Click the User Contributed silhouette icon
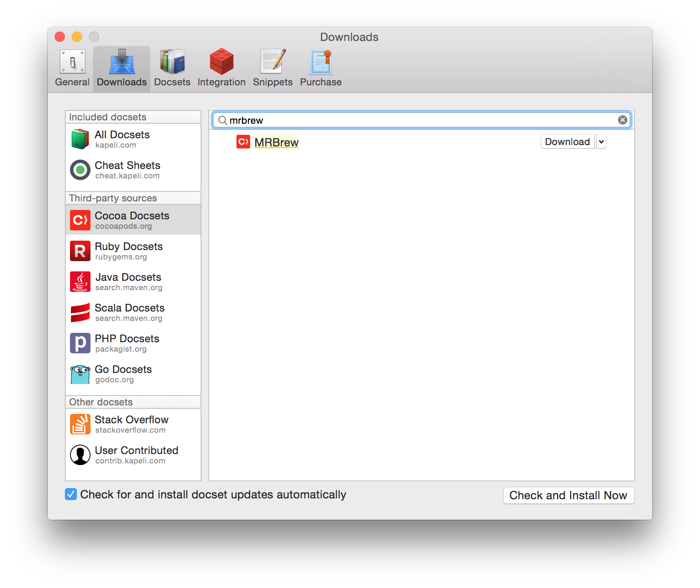The width and height of the screenshot is (700, 588). click(80, 455)
